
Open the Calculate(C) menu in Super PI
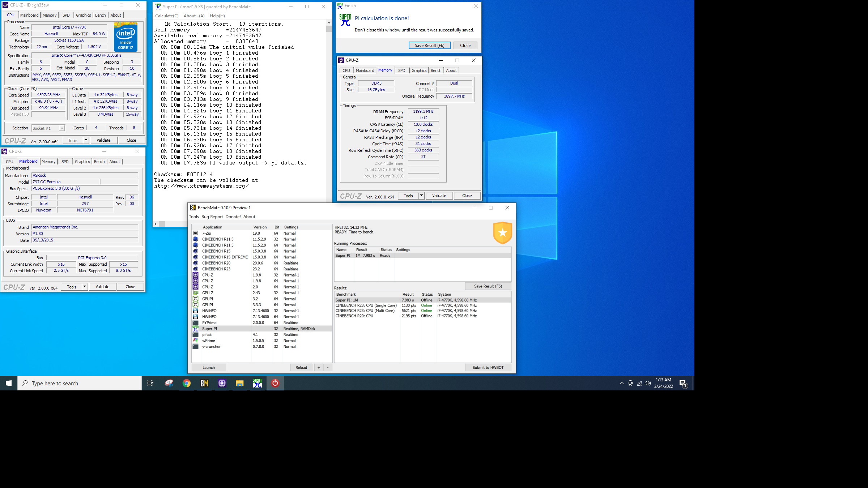pos(167,16)
